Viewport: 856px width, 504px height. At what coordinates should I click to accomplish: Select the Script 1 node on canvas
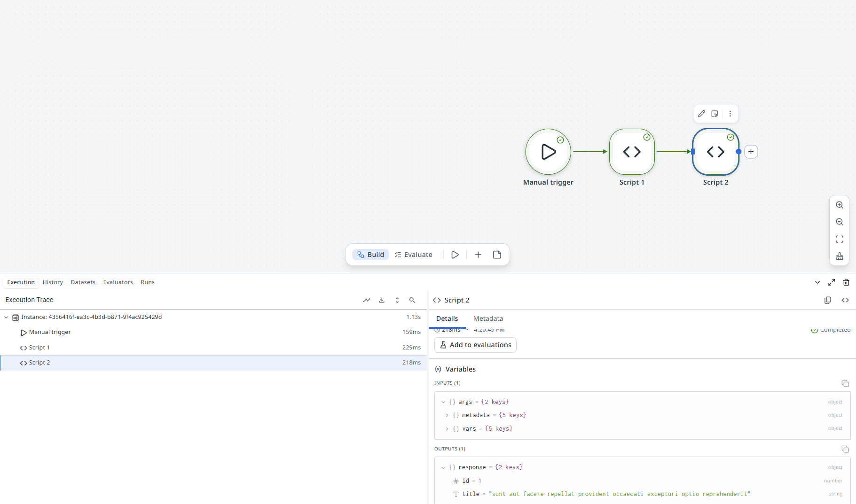pos(632,152)
